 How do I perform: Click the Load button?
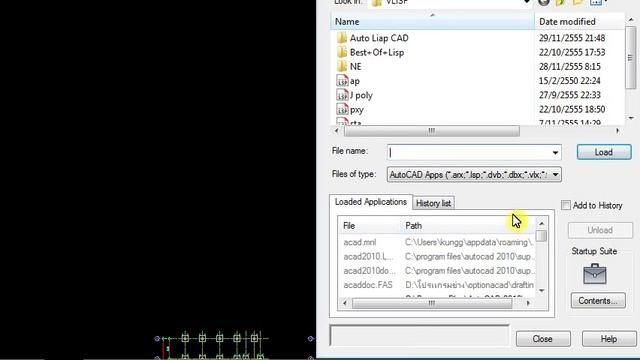[604, 152]
